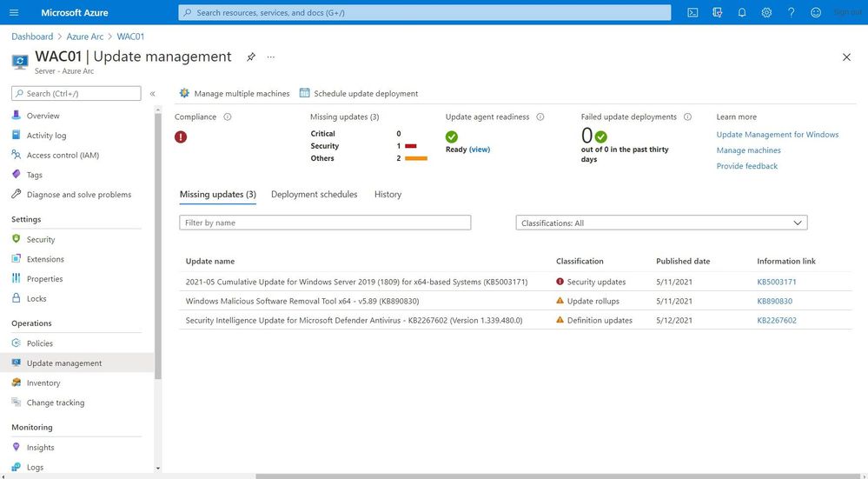
Task: Click the Filter by name field
Action: [x=325, y=223]
